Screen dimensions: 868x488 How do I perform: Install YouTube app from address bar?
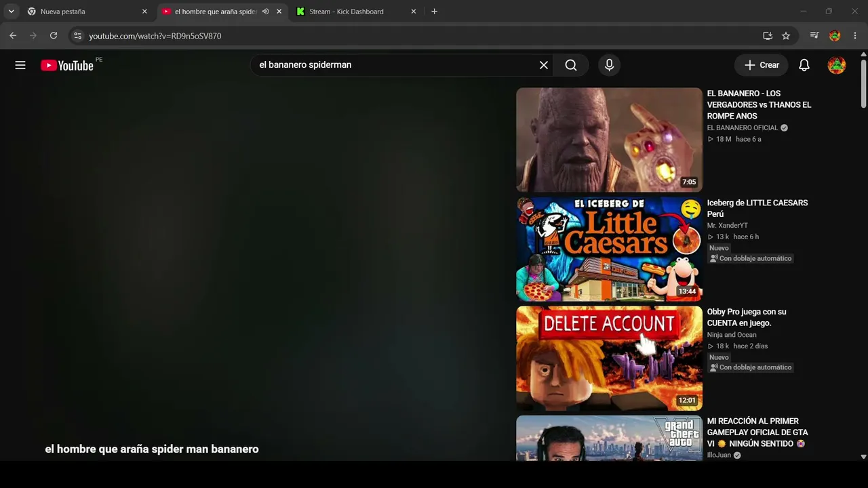(768, 36)
